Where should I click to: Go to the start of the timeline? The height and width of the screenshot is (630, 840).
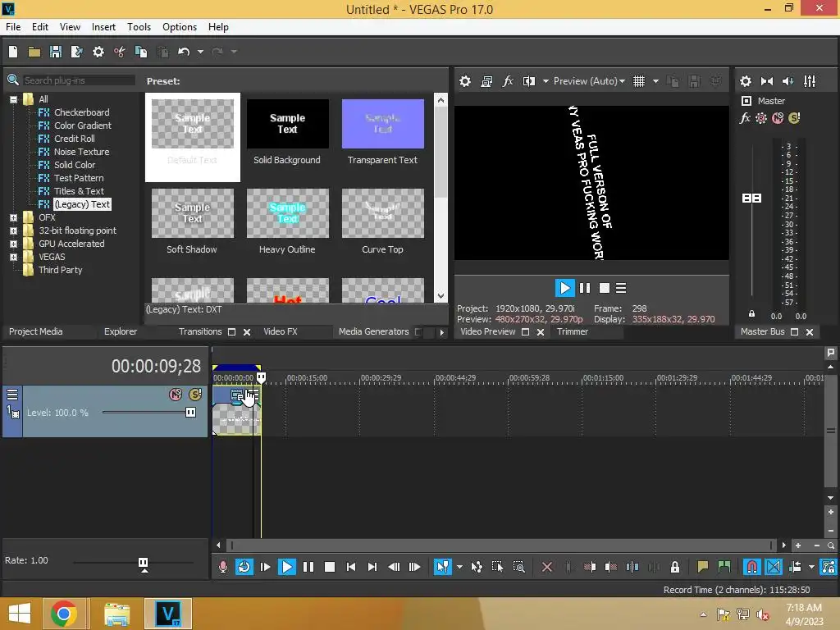(351, 567)
